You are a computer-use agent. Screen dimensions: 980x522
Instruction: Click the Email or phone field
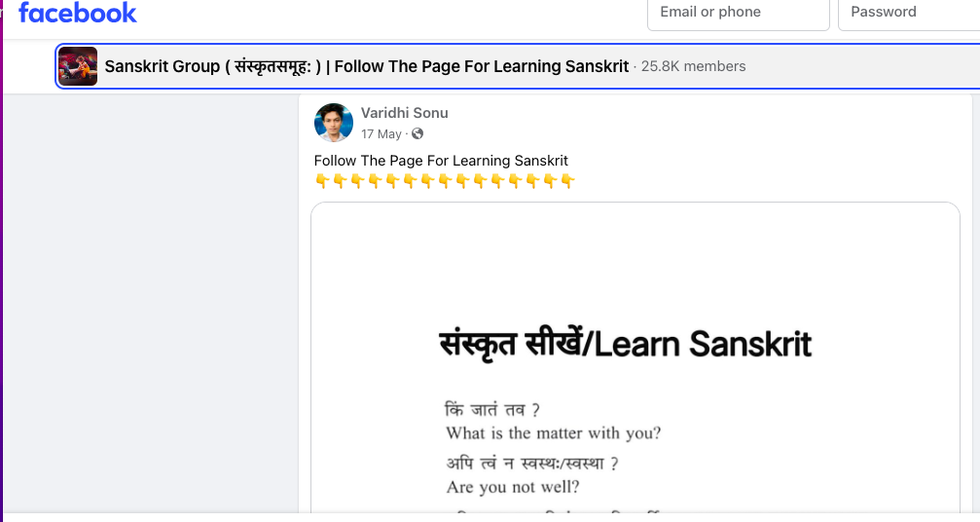click(738, 14)
